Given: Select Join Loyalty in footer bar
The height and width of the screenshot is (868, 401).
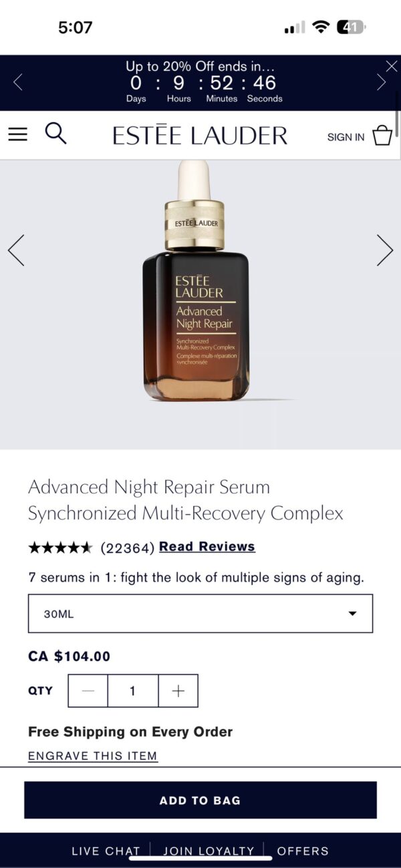Looking at the screenshot, I should pos(209,851).
